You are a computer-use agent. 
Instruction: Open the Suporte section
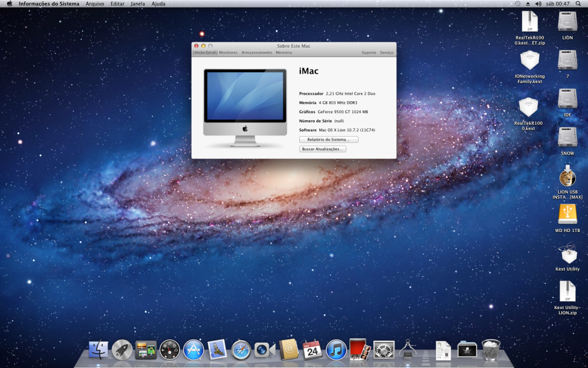pyautogui.click(x=369, y=52)
